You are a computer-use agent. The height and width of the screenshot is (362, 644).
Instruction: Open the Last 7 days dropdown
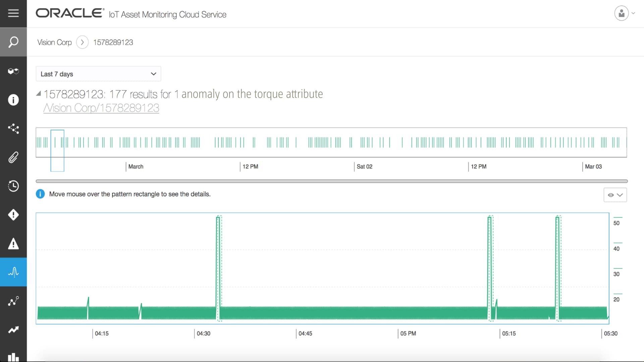(98, 74)
